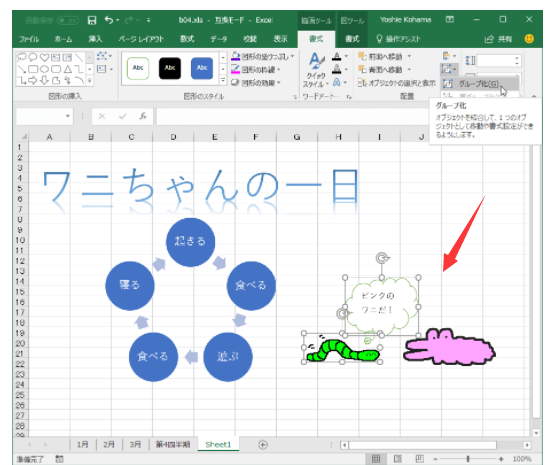Switch to Normal view in the status bar
Screen dimensions: 547x465
click(x=376, y=459)
